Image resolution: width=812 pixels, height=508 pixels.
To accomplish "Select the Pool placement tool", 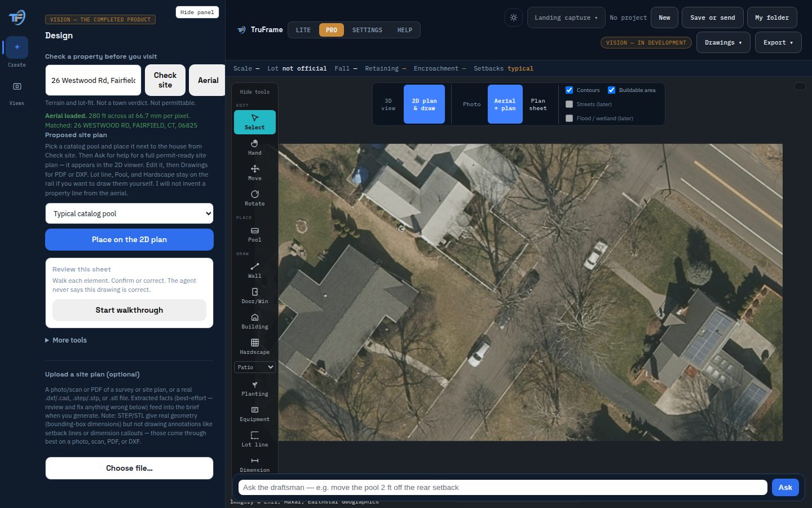I will 255,234.
